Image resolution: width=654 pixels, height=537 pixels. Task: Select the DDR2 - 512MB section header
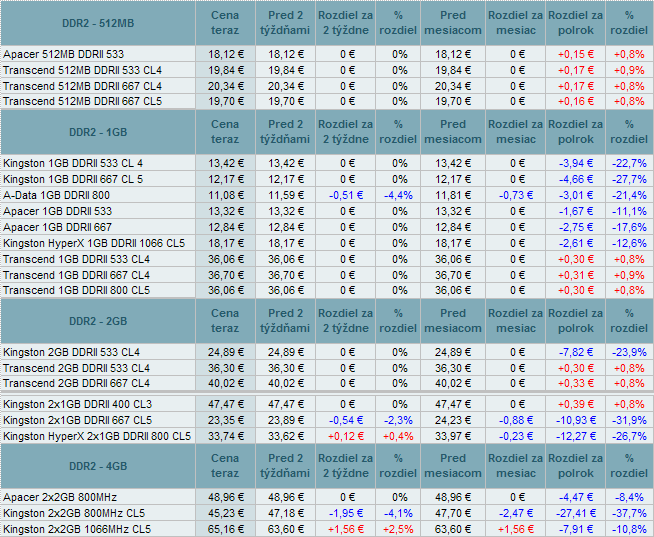tap(98, 23)
